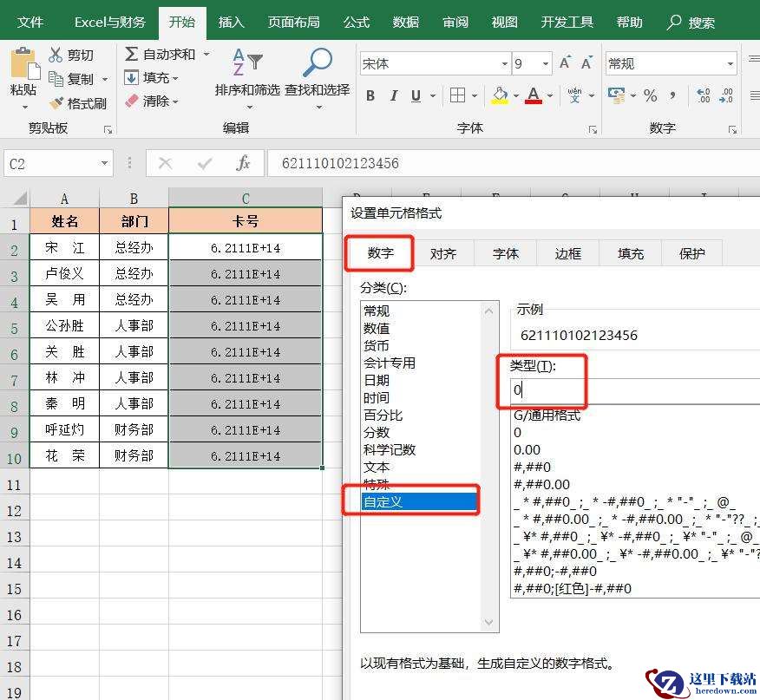Click the AutoSum sigma icon
Viewport: 760px width, 700px height.
tap(131, 54)
